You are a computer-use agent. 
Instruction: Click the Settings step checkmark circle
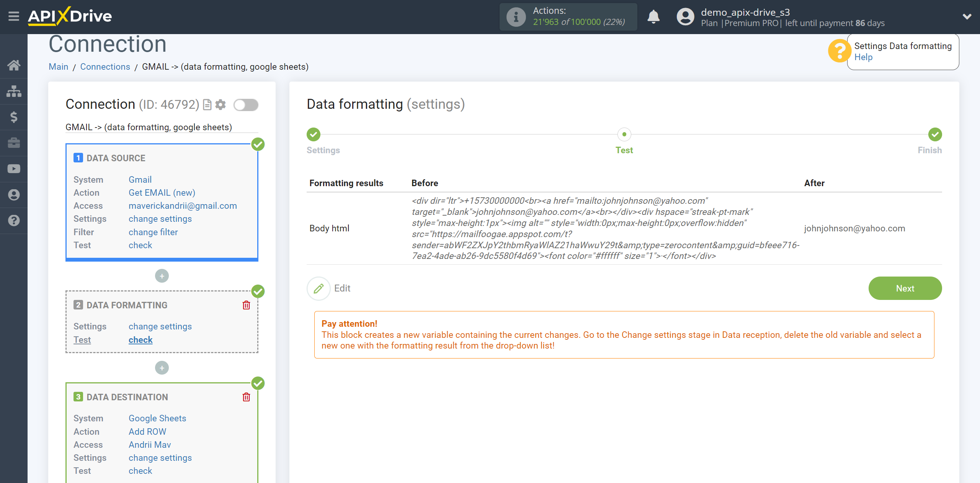point(314,134)
